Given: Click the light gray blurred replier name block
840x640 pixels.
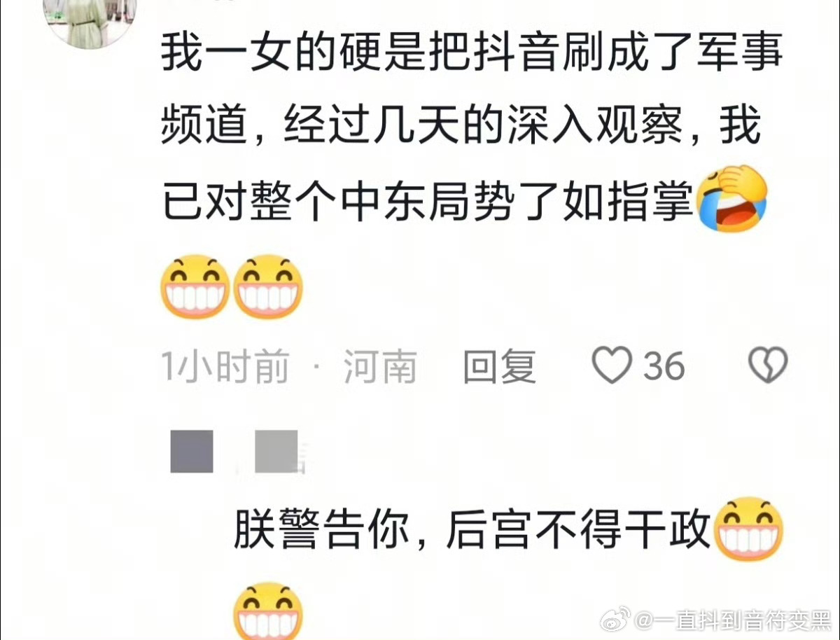Looking at the screenshot, I should (276, 452).
